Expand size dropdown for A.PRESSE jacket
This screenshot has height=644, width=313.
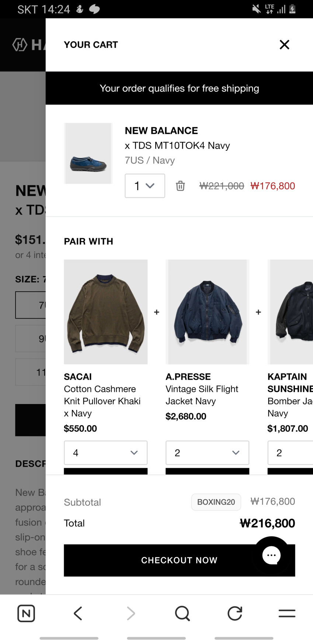tap(207, 453)
